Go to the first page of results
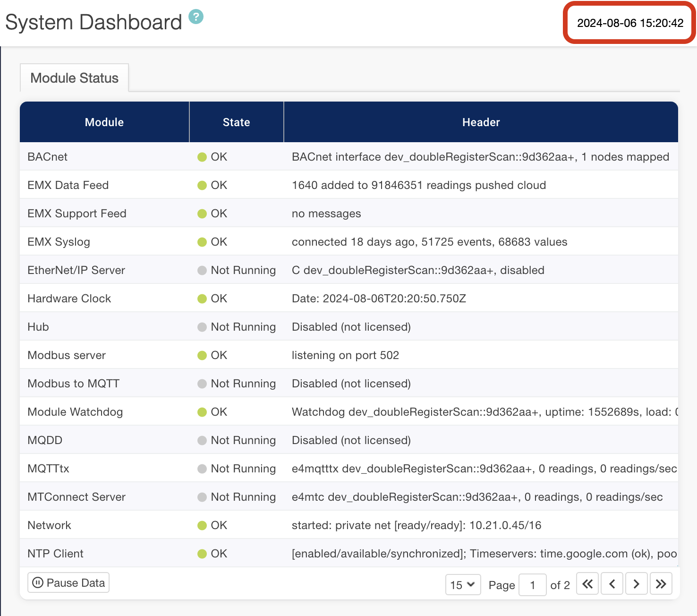This screenshot has width=697, height=616. (x=587, y=584)
